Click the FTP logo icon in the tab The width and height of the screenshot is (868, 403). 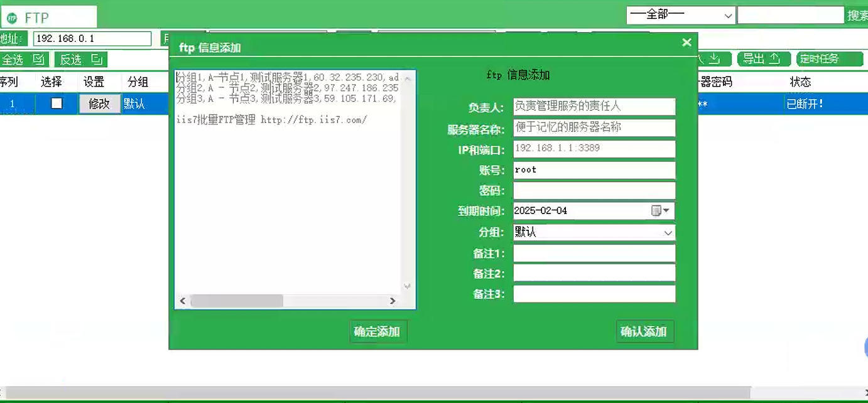tap(12, 18)
